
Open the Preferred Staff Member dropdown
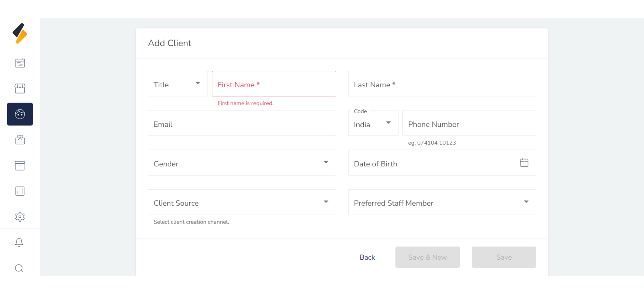point(442,202)
